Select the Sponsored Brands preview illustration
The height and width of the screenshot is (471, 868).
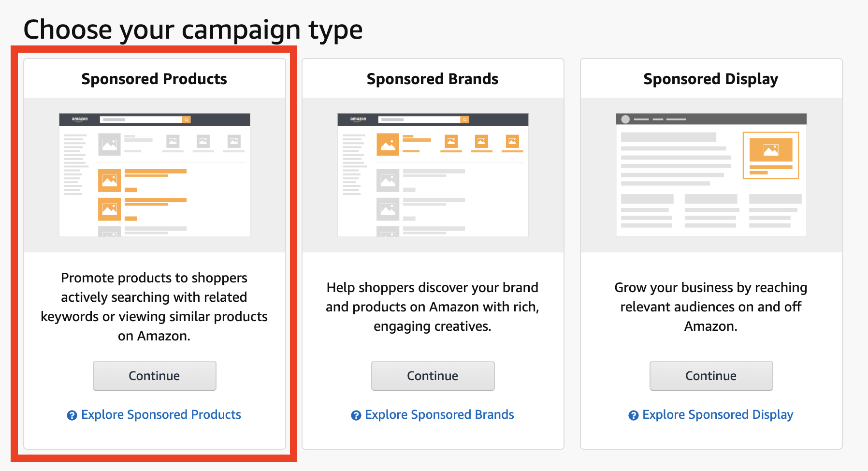[x=433, y=175]
